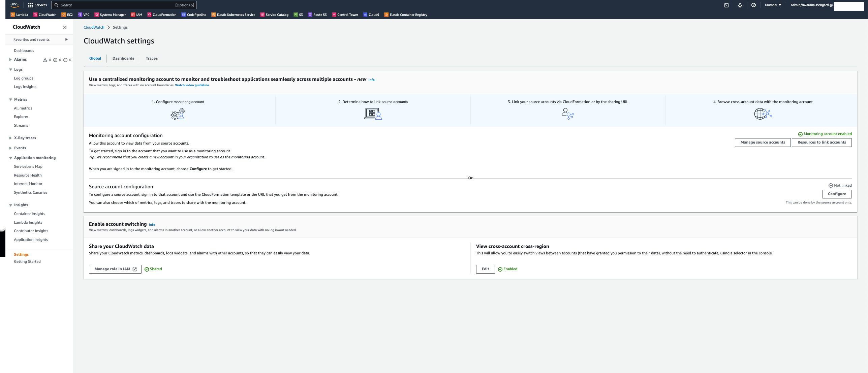Viewport: 868px width, 373px height.
Task: Click the OK alarms checkmark count icon
Action: [55, 60]
